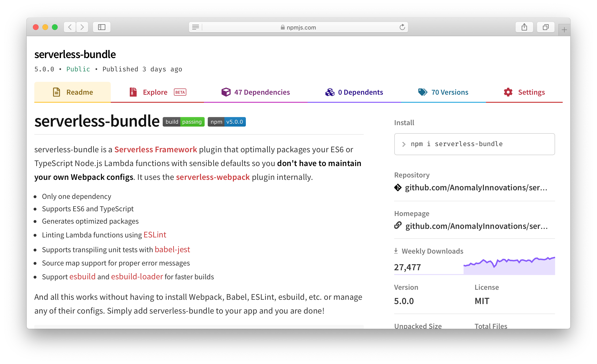Viewport: 597px width, 364px height.
Task: Open a new tab with plus button
Action: click(564, 30)
